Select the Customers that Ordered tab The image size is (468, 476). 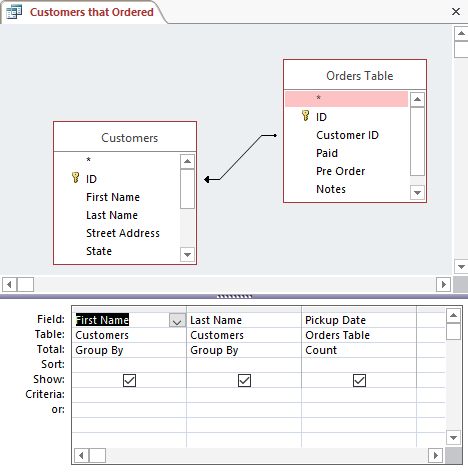(x=83, y=12)
